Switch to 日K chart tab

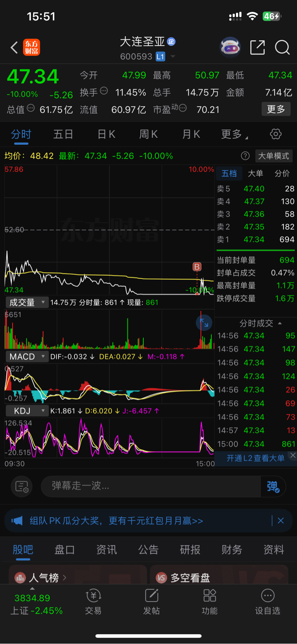(x=106, y=134)
